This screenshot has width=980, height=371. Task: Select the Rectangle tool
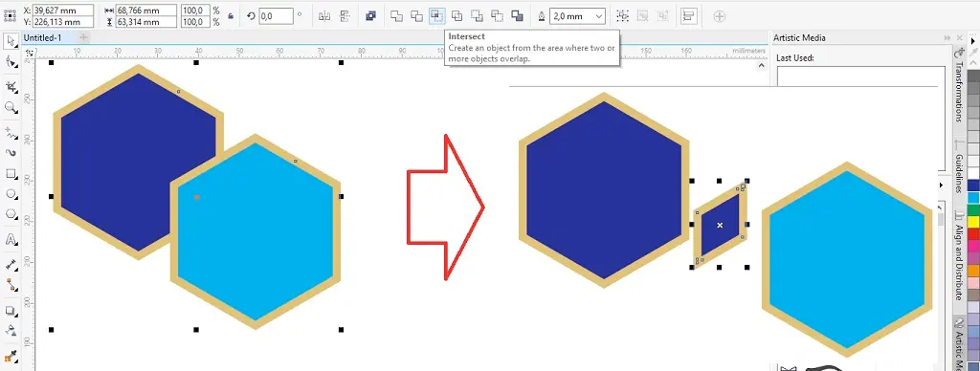pyautogui.click(x=11, y=173)
